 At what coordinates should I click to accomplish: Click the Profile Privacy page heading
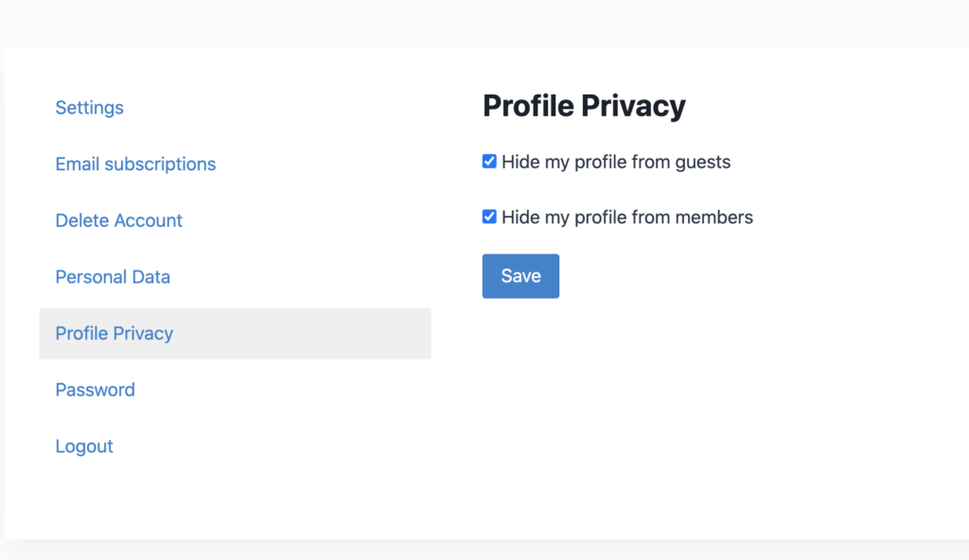(583, 106)
